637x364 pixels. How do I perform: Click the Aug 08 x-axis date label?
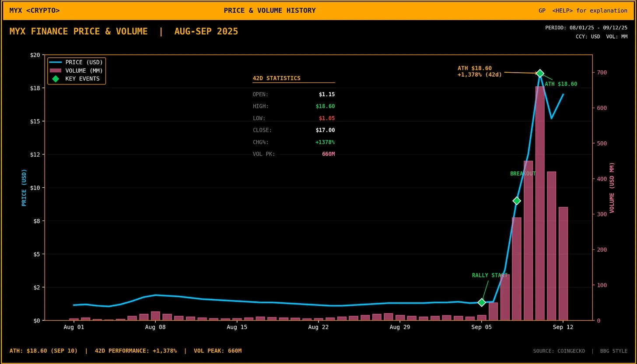[155, 327]
